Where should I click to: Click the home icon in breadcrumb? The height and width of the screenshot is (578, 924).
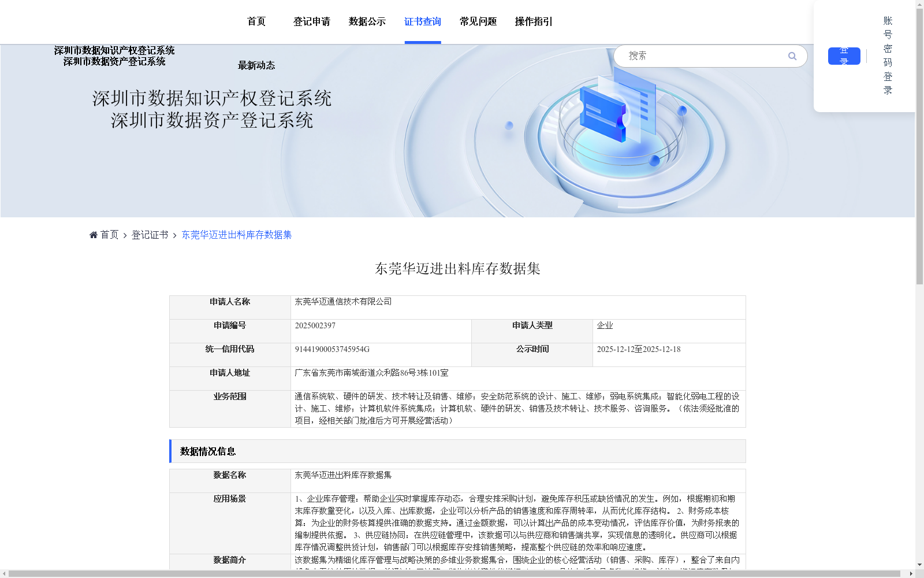pos(94,235)
